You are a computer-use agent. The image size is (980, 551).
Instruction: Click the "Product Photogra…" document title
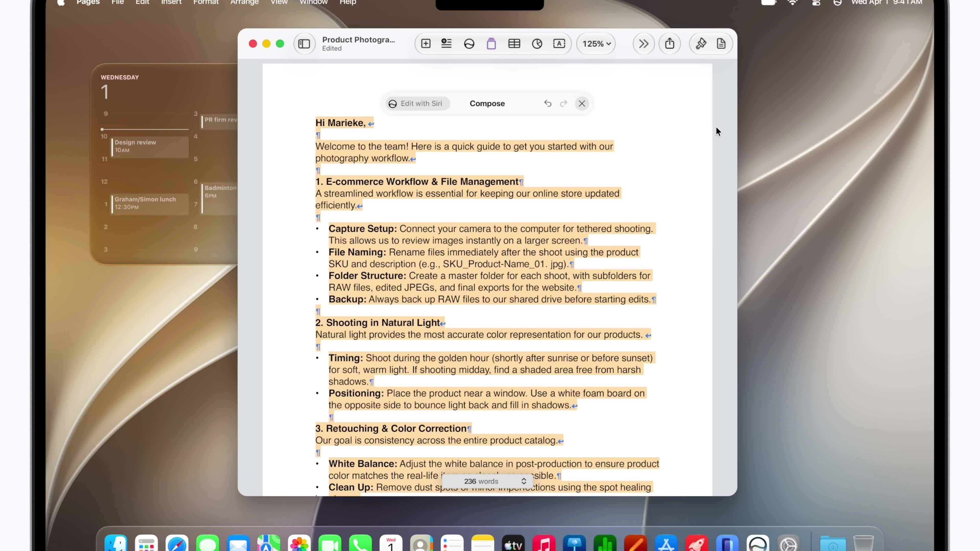pos(358,40)
